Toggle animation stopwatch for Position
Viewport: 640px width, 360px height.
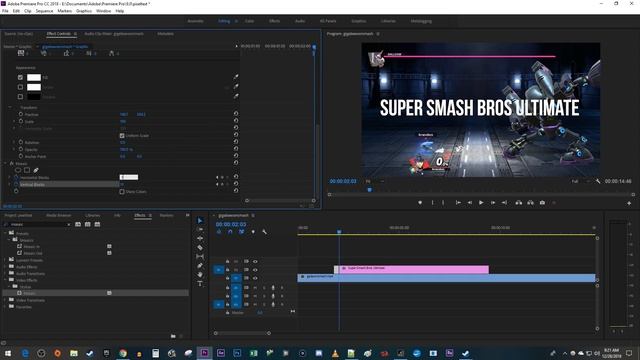coord(21,114)
